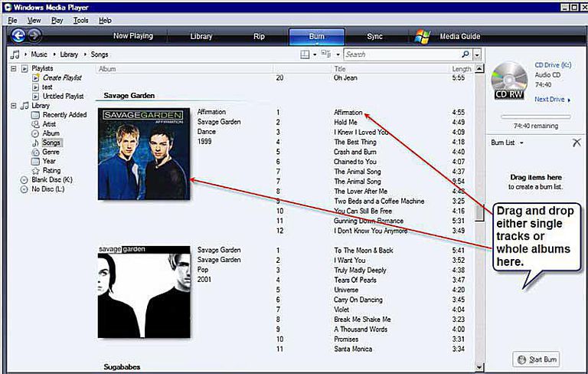This screenshot has height=374, width=588.
Task: Click the Recently Added icon
Action: coord(35,115)
